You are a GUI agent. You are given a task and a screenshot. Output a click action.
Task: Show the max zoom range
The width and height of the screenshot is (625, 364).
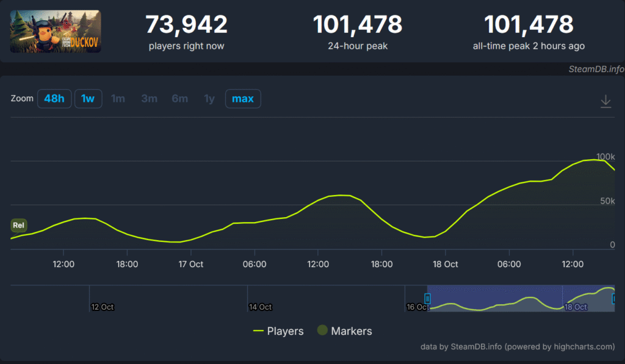coord(243,99)
